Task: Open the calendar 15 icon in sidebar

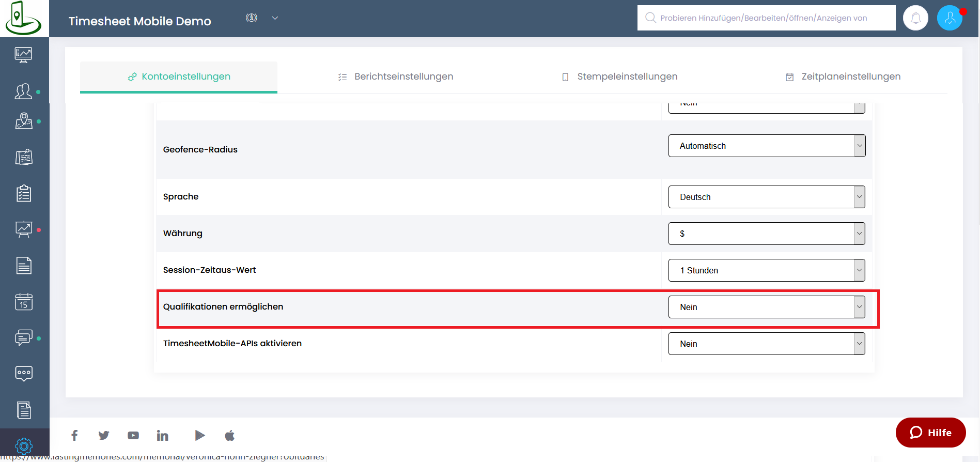Action: point(24,302)
